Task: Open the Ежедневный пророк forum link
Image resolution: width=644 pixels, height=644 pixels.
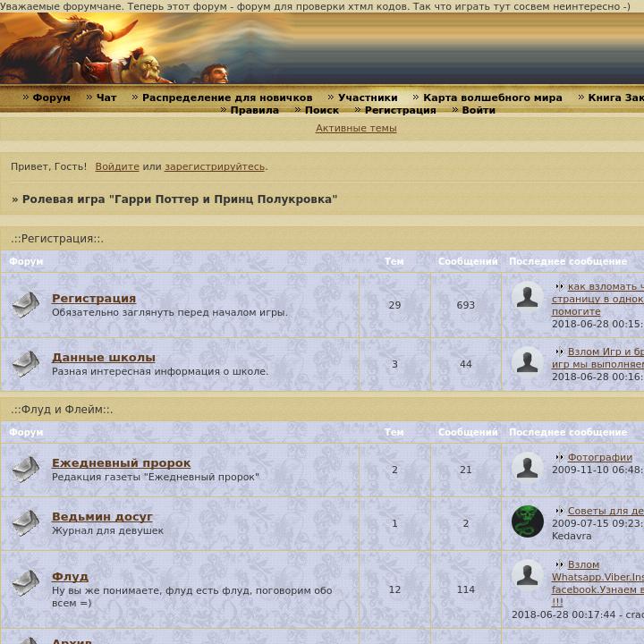Action: (x=121, y=463)
